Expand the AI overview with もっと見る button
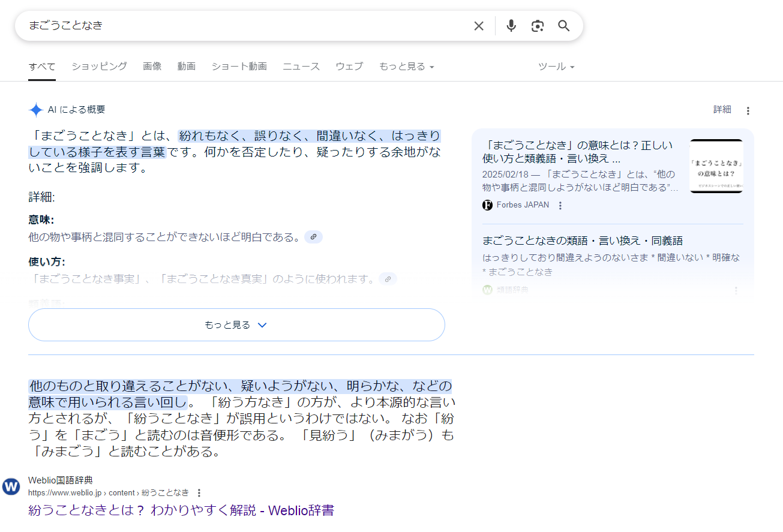 [236, 325]
